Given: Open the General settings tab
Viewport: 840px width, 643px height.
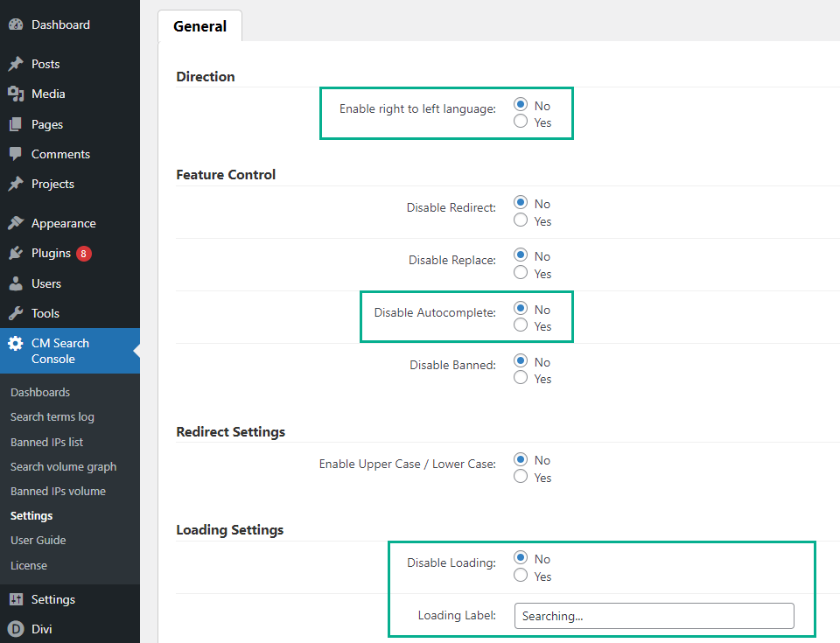Looking at the screenshot, I should [199, 26].
